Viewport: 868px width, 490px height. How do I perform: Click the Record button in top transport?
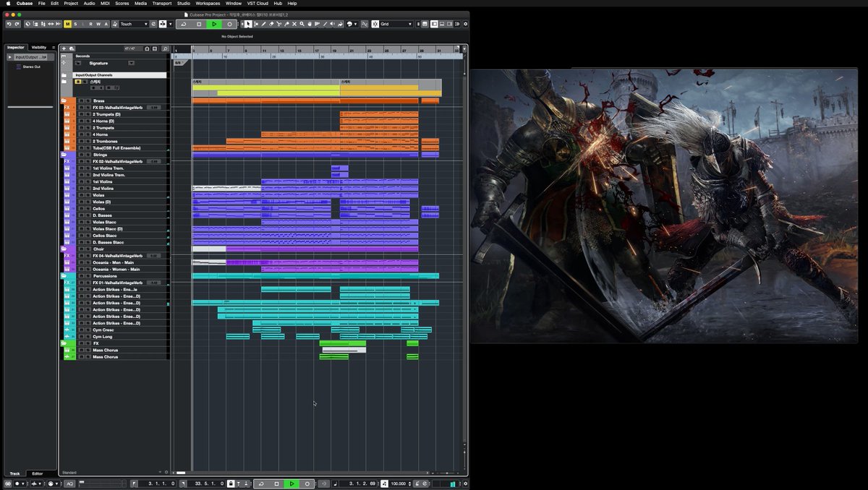tap(229, 24)
